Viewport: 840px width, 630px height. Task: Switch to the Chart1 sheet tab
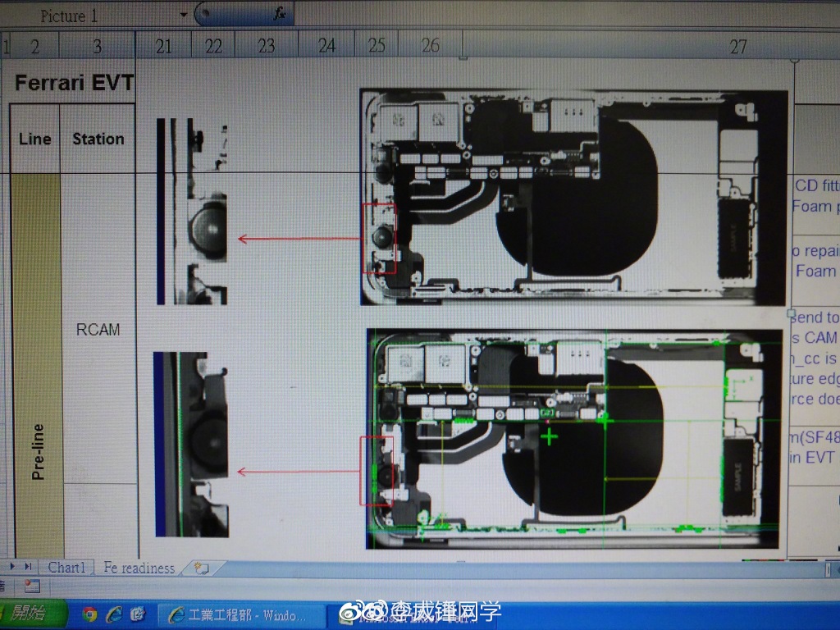66,568
